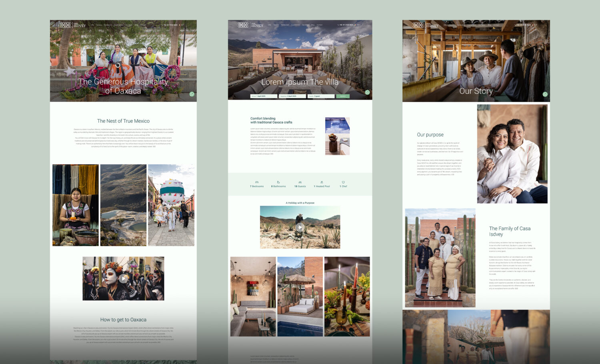Click the icon above 1 Chef
The height and width of the screenshot is (364, 600).
(x=343, y=182)
